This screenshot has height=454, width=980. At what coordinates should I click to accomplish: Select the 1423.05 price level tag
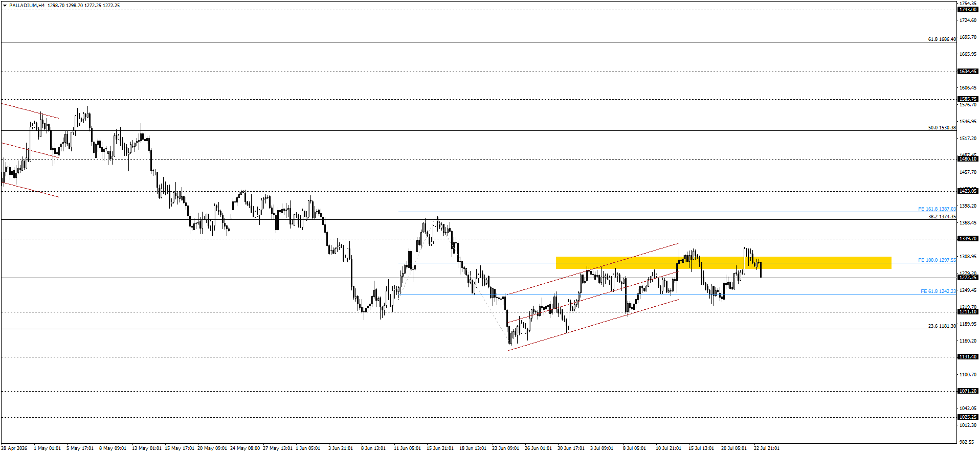tap(968, 191)
